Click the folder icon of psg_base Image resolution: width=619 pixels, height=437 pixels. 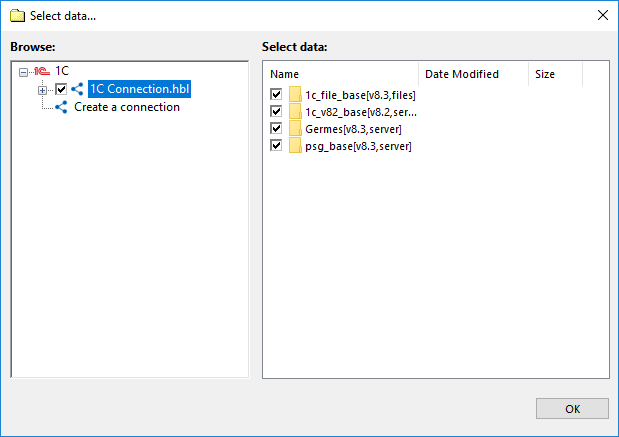(x=295, y=146)
